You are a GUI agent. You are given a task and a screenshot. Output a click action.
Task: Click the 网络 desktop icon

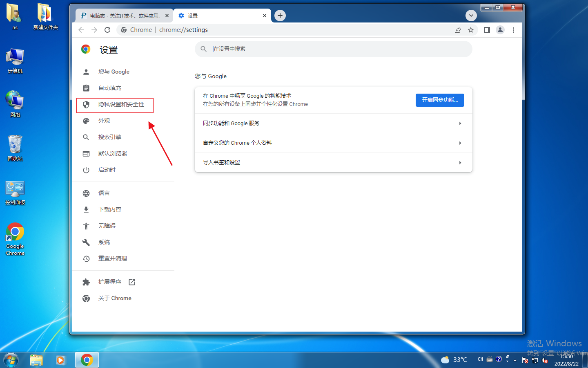coord(15,104)
